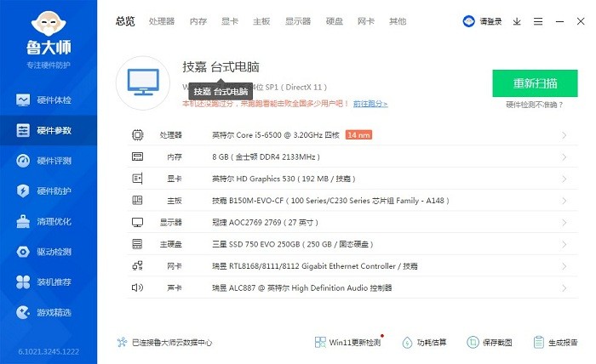Switch to the 内存 tab
596x364 pixels.
(x=198, y=21)
